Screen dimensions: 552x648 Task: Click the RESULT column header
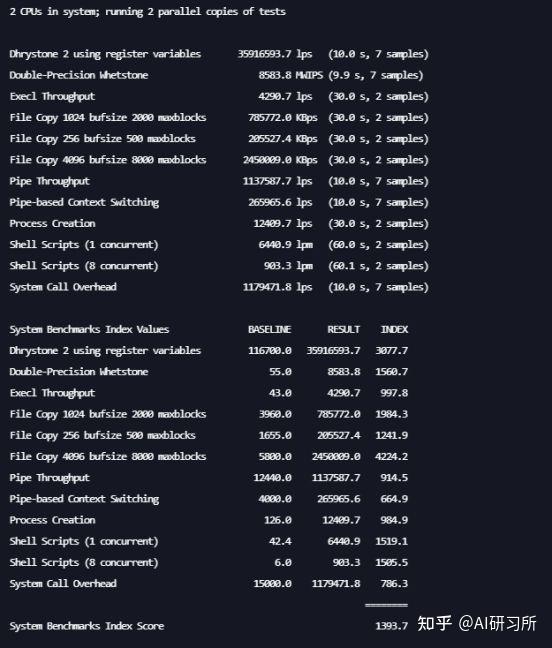point(343,329)
